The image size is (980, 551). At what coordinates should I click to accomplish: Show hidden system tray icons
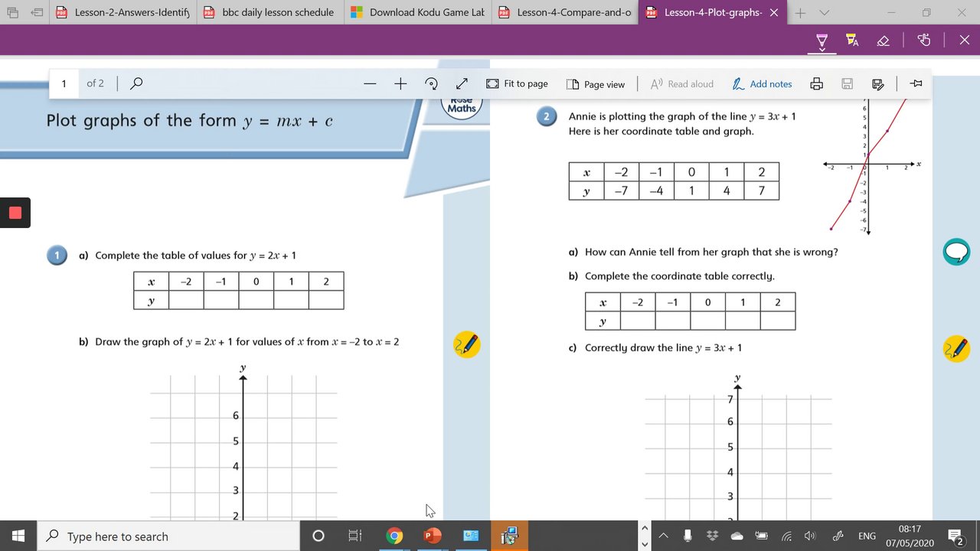click(x=663, y=536)
